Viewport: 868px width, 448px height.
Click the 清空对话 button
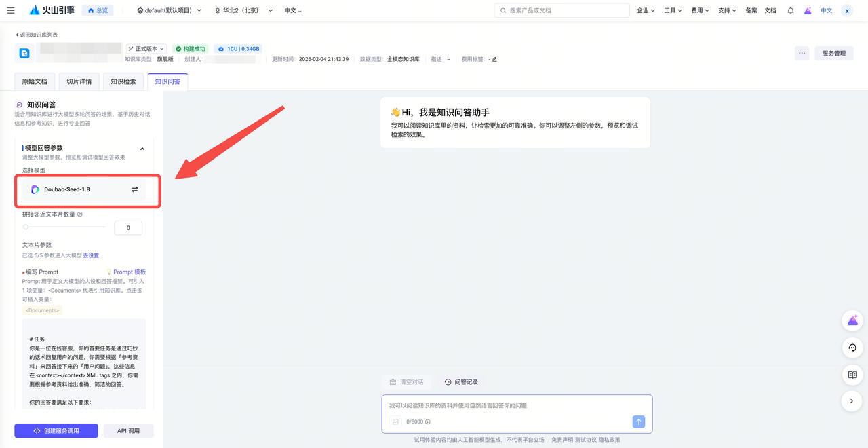click(406, 382)
